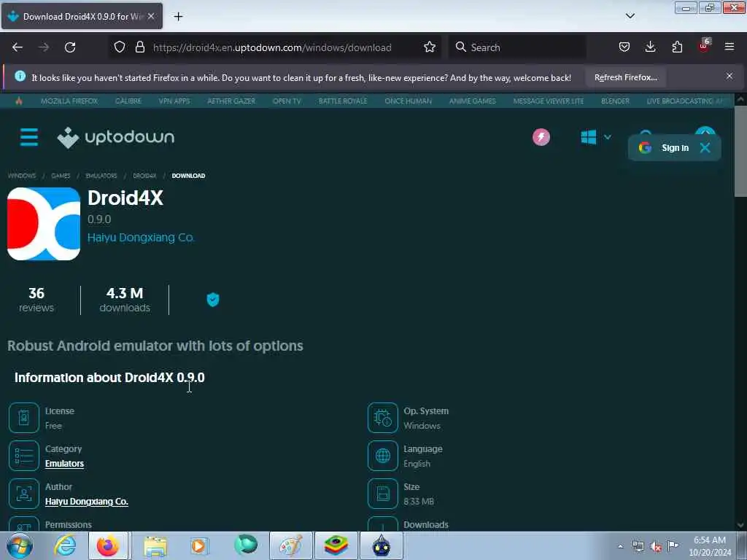This screenshot has width=747, height=560.
Task: Click the muted volume tray icon
Action: coord(656,546)
